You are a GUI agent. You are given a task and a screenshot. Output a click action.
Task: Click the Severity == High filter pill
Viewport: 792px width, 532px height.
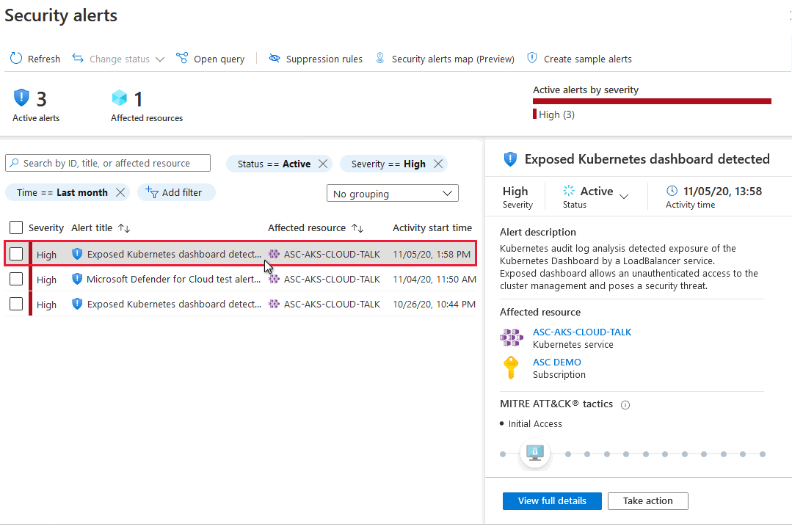(x=393, y=164)
